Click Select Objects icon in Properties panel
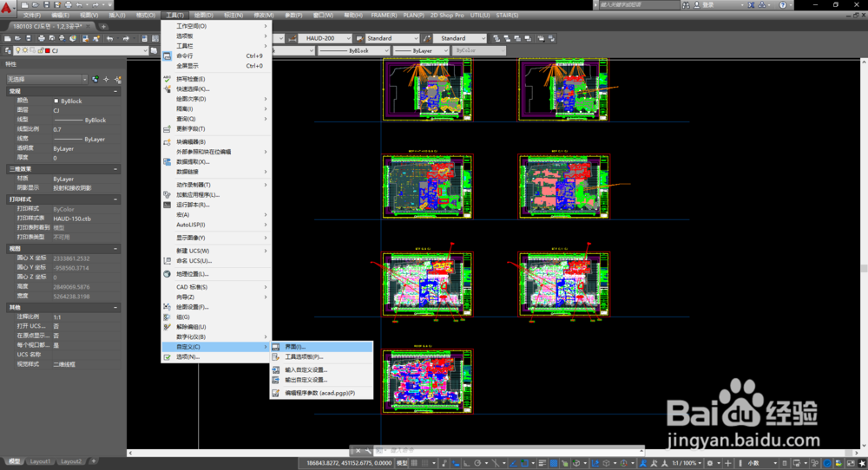The height and width of the screenshot is (470, 868). (x=106, y=79)
